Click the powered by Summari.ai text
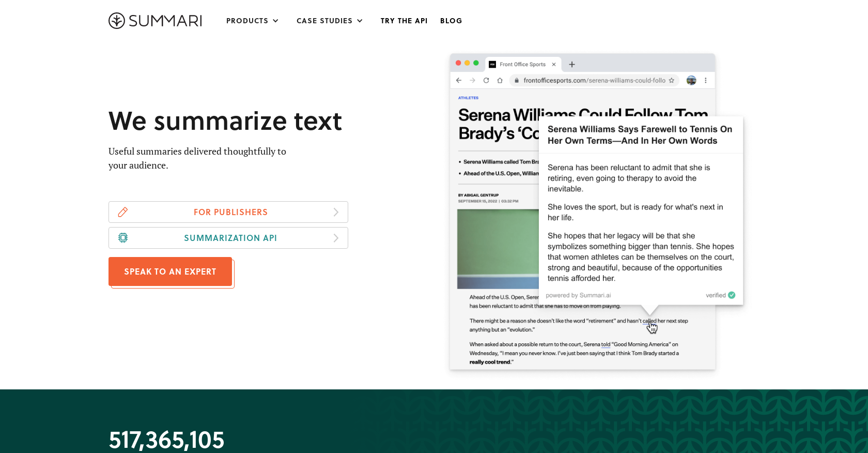Screen dimensions: 868x453 click(578, 295)
